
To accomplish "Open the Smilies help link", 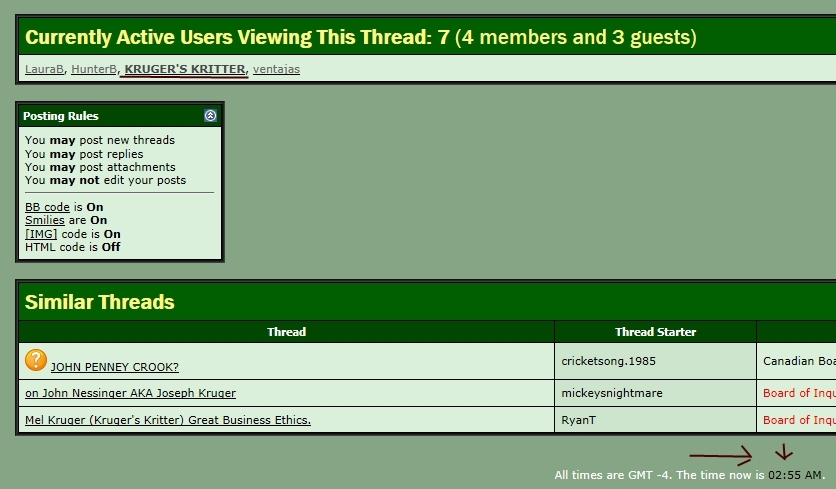I will tap(45, 220).
